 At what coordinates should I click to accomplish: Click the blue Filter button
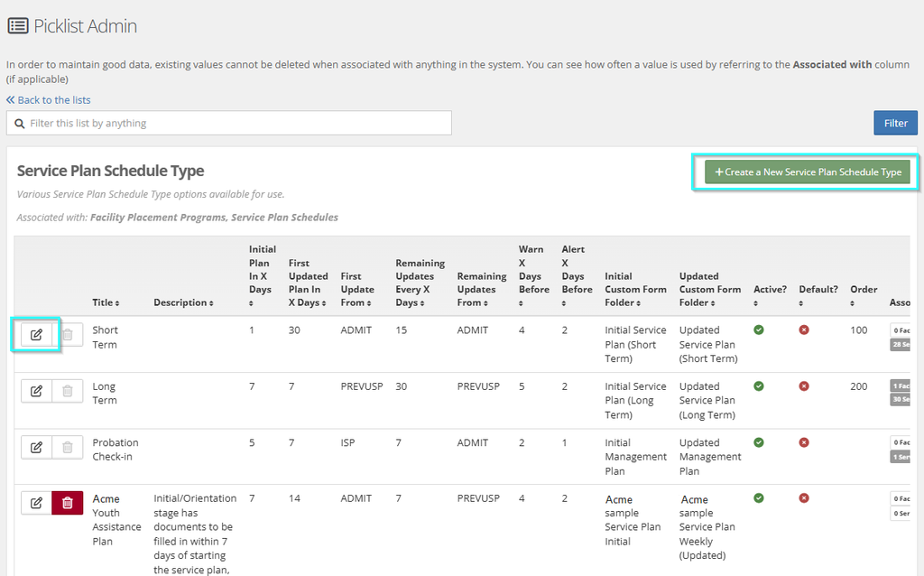[x=896, y=123]
